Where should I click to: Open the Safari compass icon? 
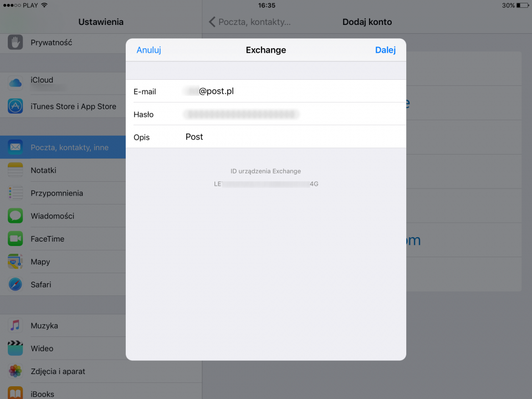[16, 284]
